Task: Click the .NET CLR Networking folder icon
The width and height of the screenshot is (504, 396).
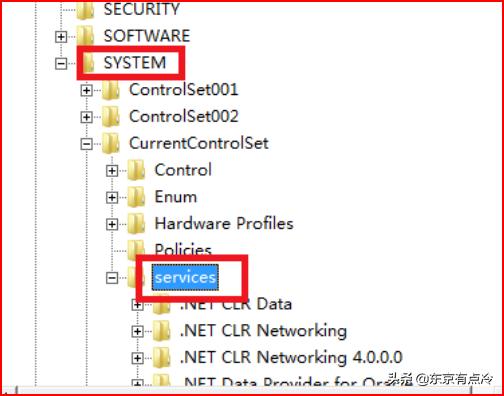Action: coord(162,331)
